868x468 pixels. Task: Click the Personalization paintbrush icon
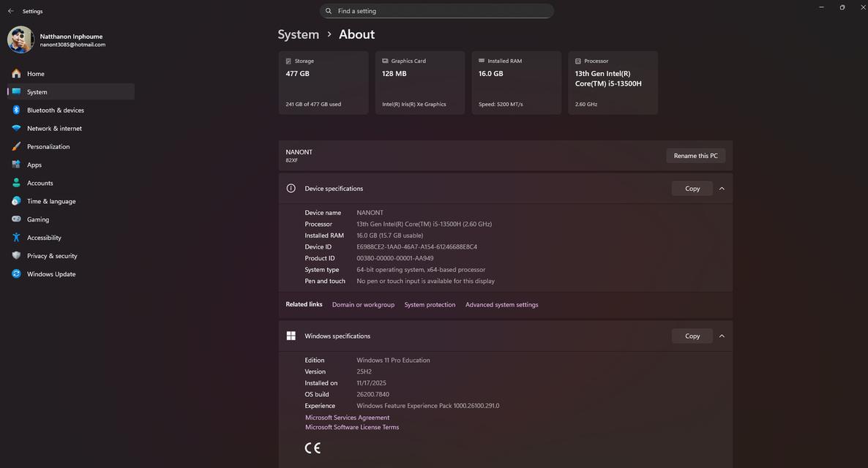16,146
